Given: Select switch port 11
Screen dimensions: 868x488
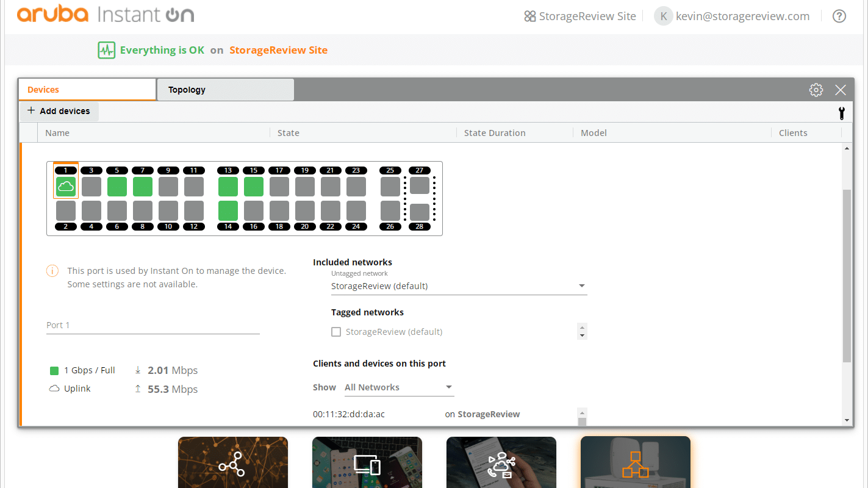Looking at the screenshot, I should click(194, 187).
